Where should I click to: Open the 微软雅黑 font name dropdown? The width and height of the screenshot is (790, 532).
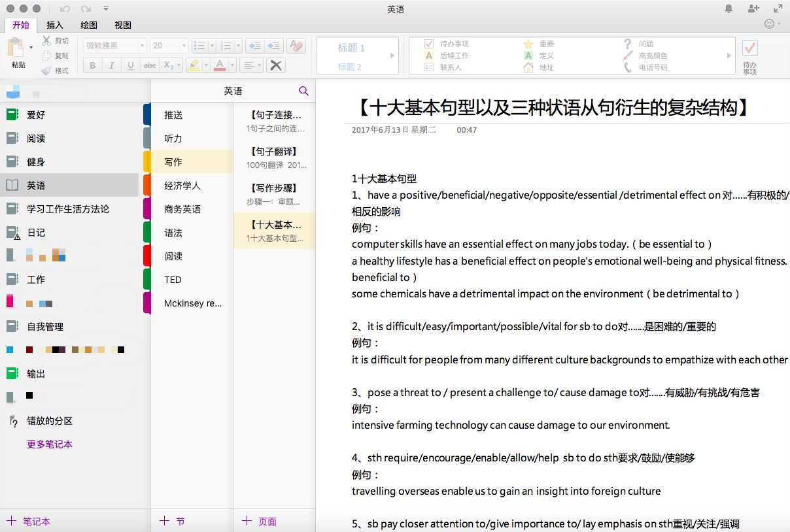click(114, 46)
